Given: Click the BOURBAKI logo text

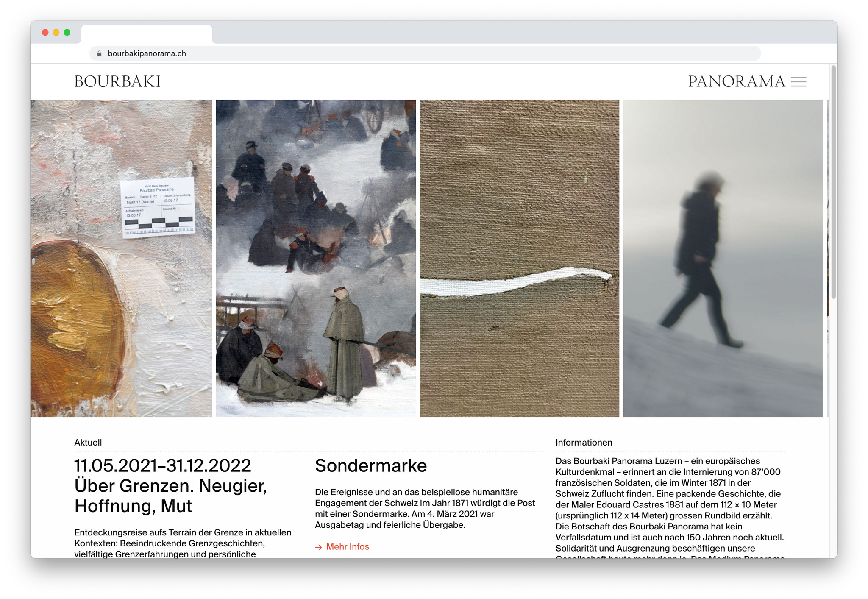Looking at the screenshot, I should tap(117, 81).
